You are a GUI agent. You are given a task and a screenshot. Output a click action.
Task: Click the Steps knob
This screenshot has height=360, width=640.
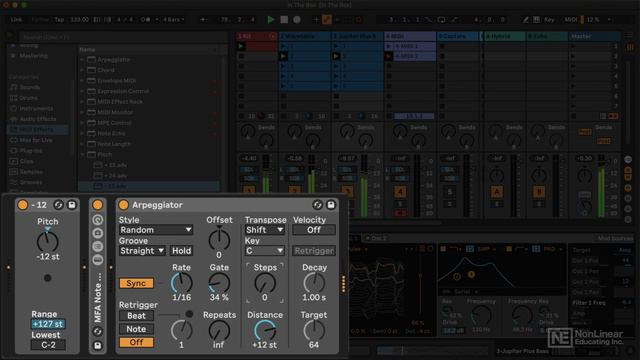265,282
